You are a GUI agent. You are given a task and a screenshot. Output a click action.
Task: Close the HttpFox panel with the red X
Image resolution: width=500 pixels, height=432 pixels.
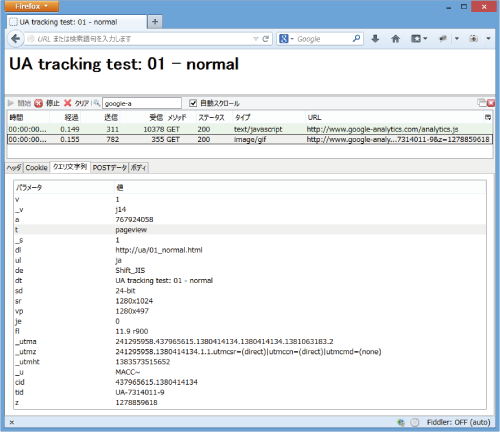click(x=491, y=103)
